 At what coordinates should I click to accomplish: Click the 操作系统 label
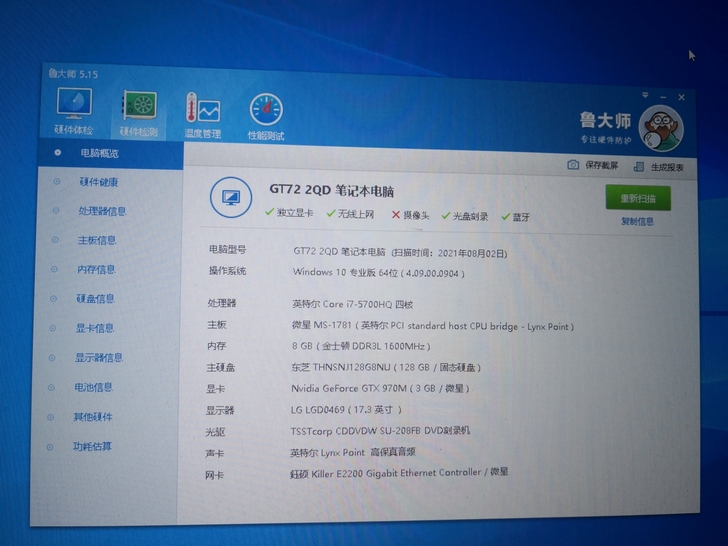(x=227, y=271)
